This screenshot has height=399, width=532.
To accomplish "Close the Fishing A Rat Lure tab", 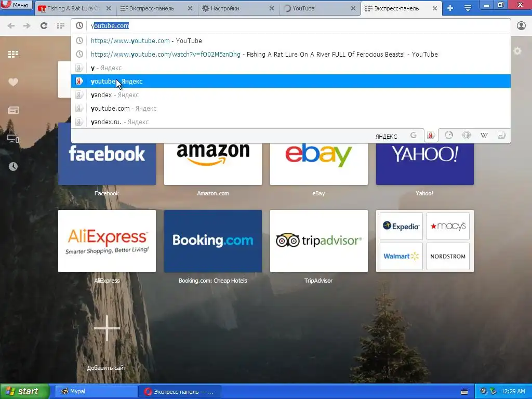I will click(x=109, y=8).
